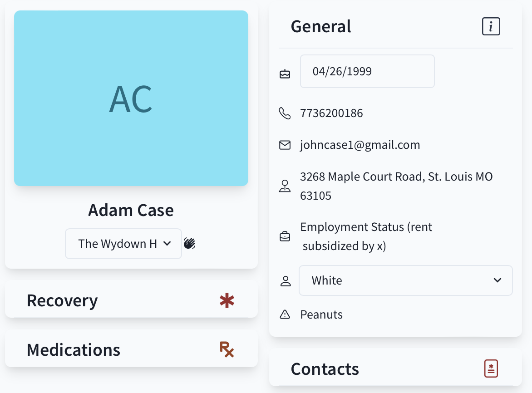
Task: Click the Rx Medications icon
Action: point(227,349)
